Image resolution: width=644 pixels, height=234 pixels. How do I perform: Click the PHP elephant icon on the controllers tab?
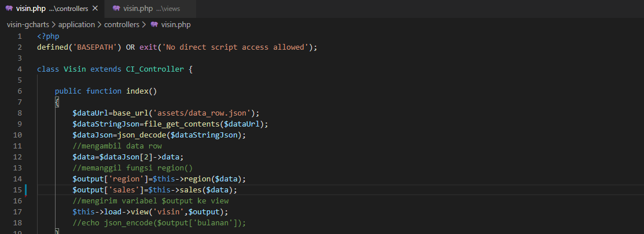coord(9,8)
